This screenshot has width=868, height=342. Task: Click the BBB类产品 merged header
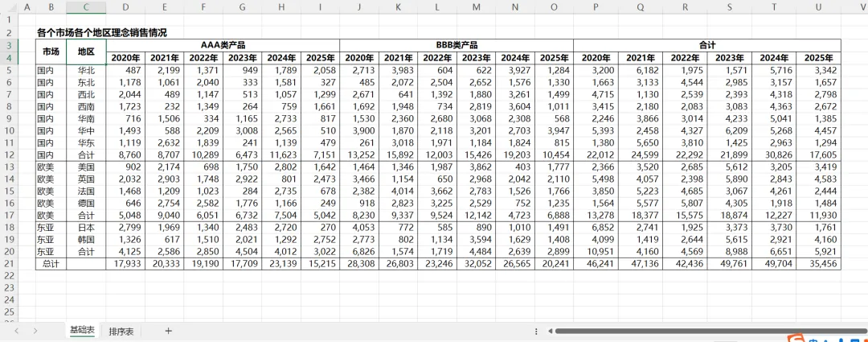(x=457, y=45)
